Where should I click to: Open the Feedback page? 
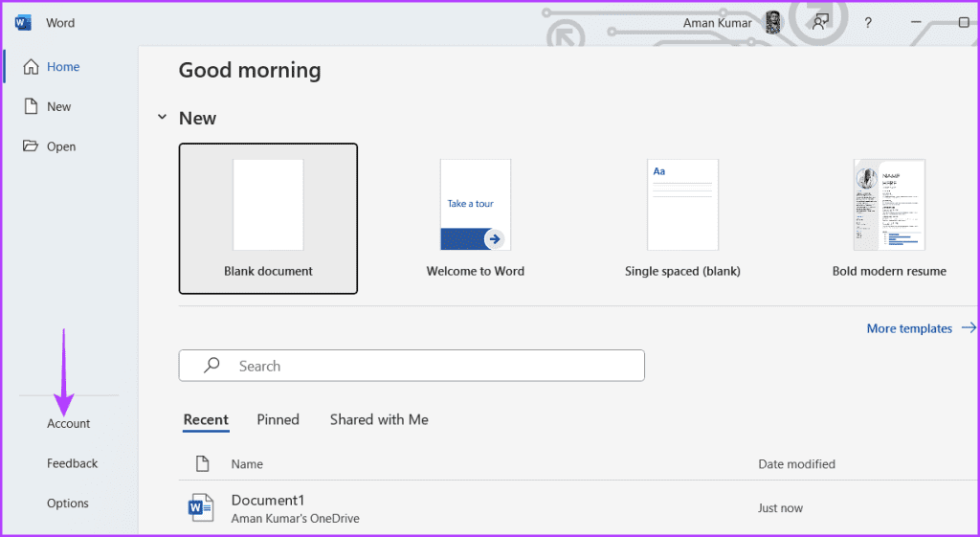click(x=72, y=464)
